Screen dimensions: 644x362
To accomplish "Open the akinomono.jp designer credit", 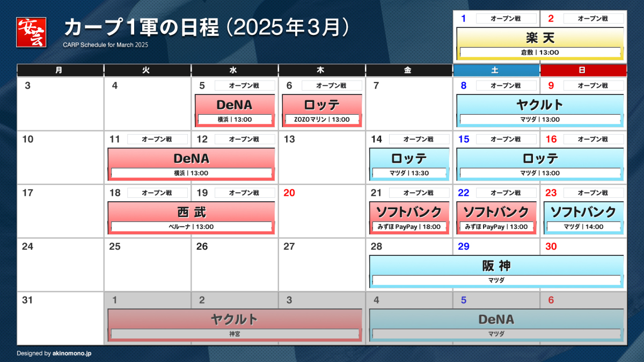I will click(x=73, y=353).
